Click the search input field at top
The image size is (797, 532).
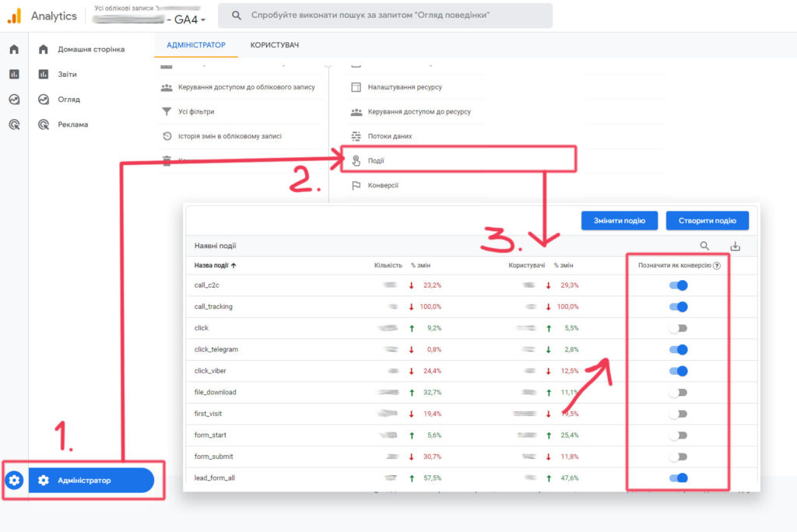pyautogui.click(x=385, y=16)
